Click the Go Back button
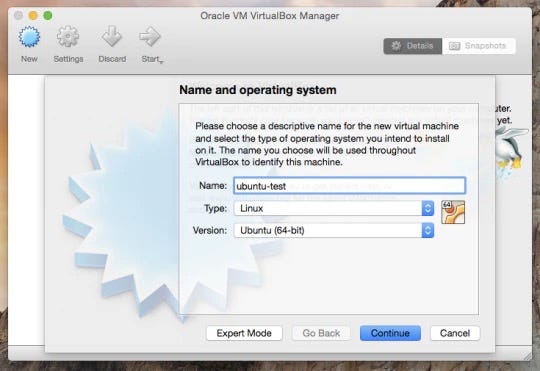540x371 pixels. (x=321, y=333)
